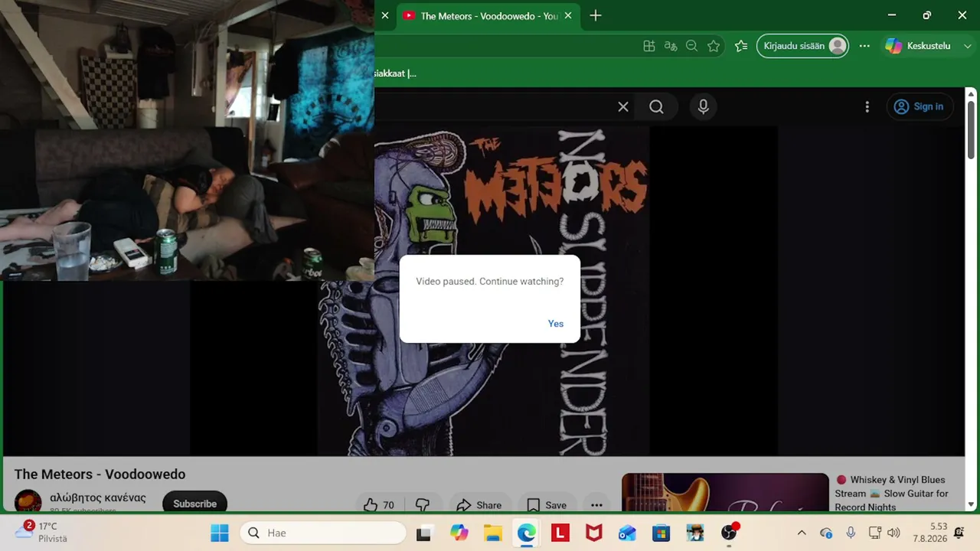The height and width of the screenshot is (551, 980).
Task: Open more actions menu beside Save
Action: (x=596, y=504)
